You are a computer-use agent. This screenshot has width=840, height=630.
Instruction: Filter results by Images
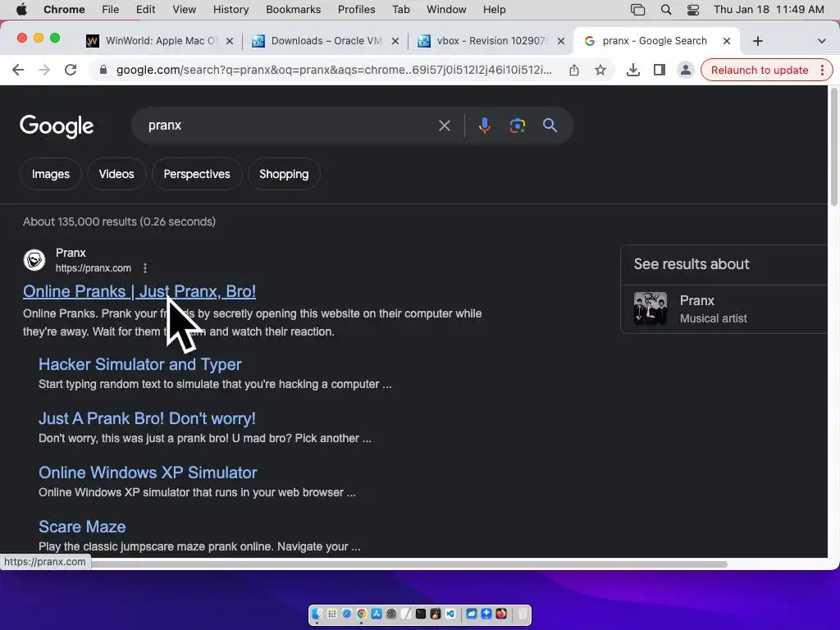(50, 174)
